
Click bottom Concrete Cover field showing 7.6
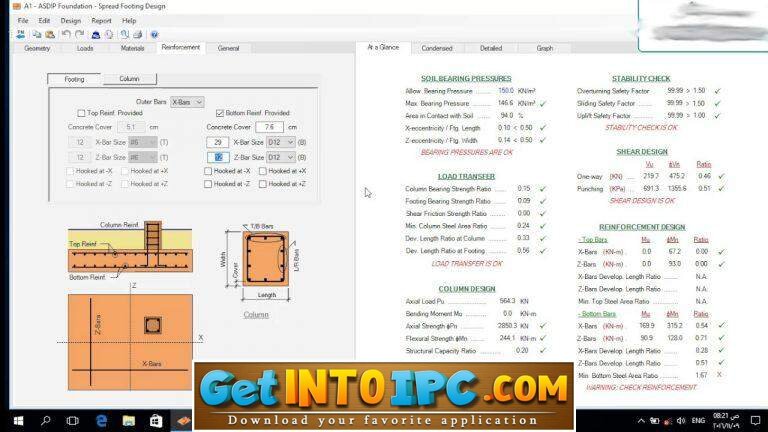(269, 127)
